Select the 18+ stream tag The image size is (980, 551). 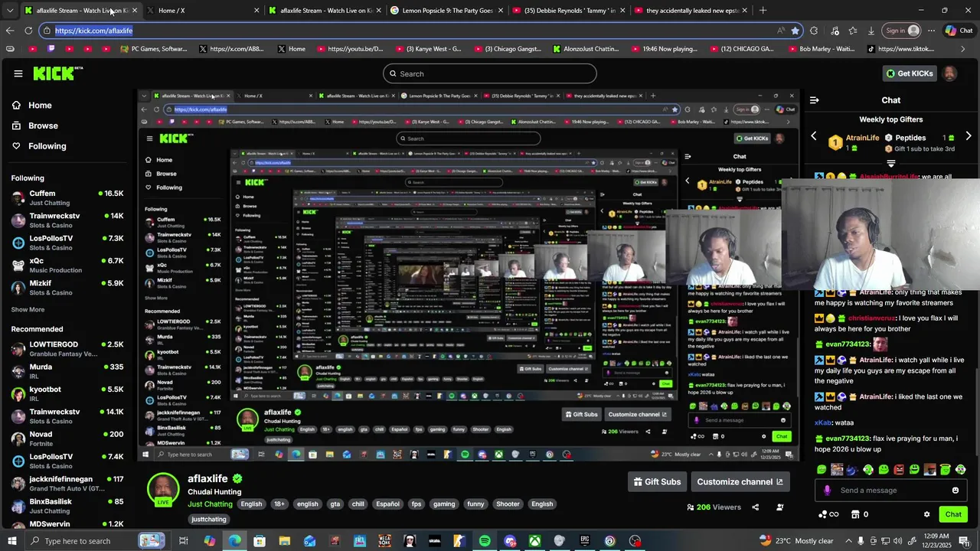click(279, 504)
